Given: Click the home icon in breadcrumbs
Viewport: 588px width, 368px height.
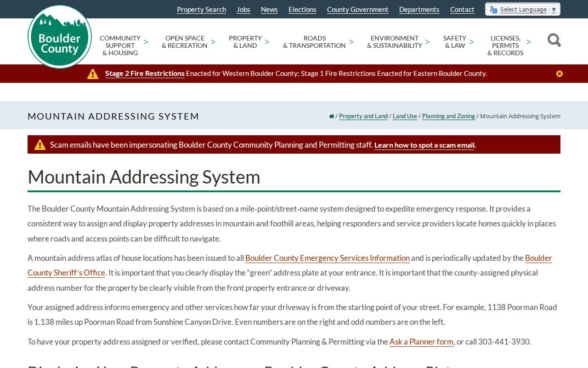Looking at the screenshot, I should pos(332,116).
